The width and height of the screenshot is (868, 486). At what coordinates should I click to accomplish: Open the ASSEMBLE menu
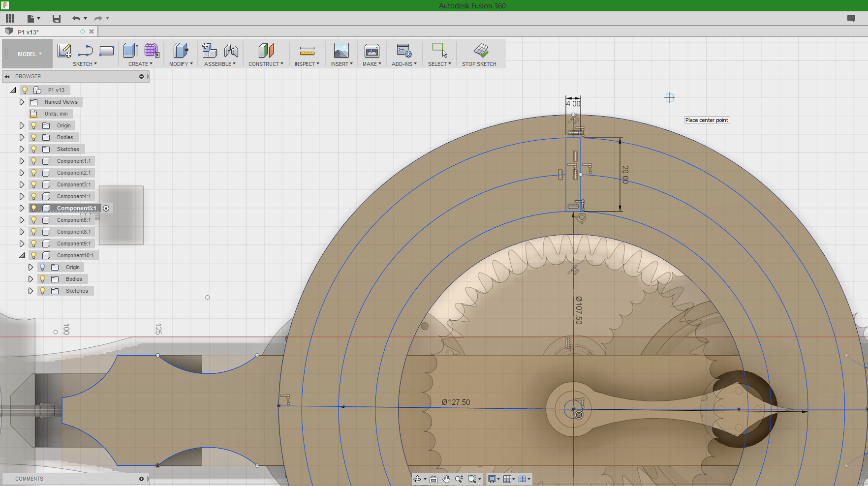click(x=219, y=64)
